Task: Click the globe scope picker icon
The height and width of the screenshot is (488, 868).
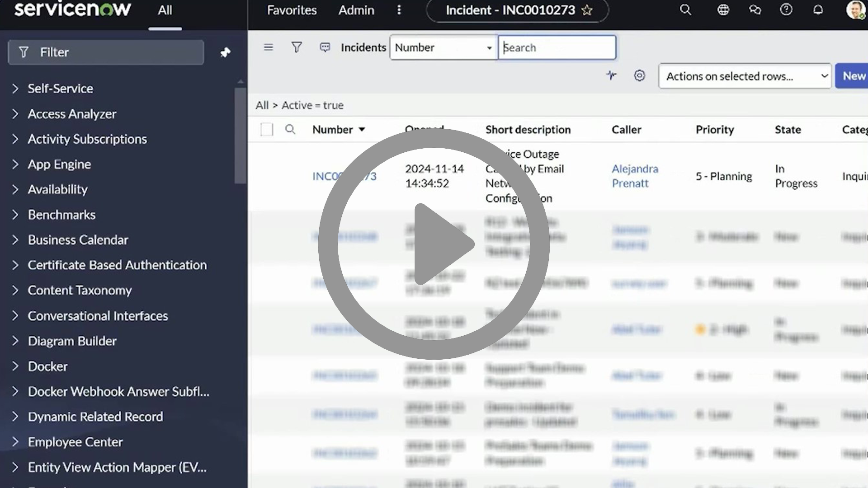Action: click(x=722, y=9)
